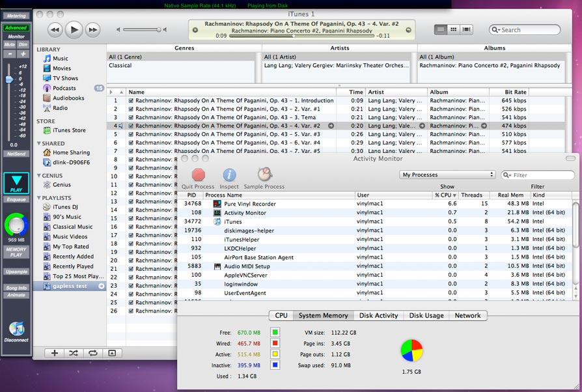Uncheck the checkbox for track 6 Var. #4
The width and height of the screenshot is (582, 392).
(131, 143)
